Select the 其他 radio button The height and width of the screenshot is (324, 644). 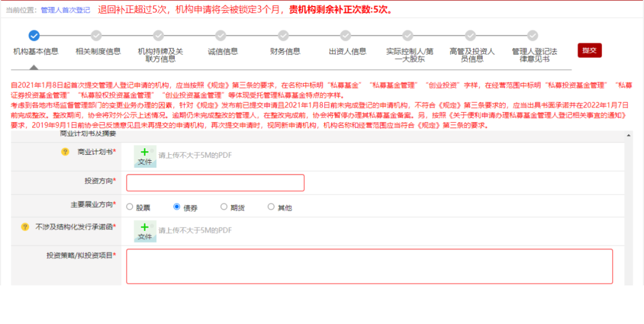[x=271, y=207]
